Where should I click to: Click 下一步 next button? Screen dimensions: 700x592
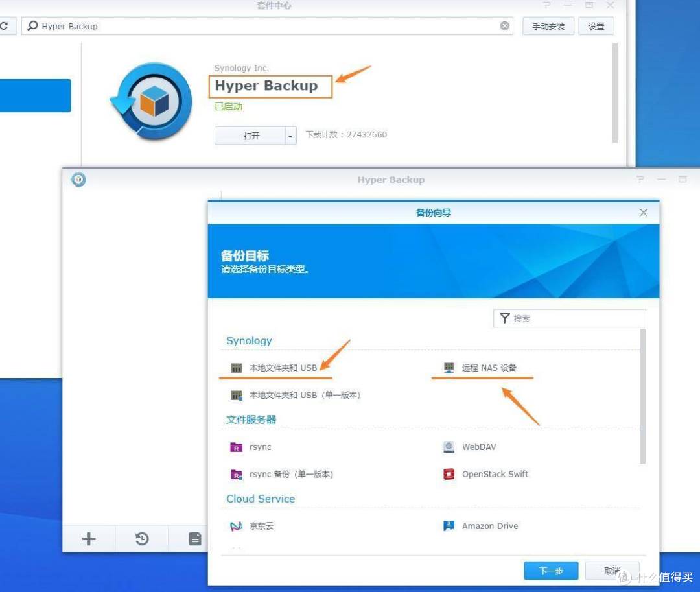551,571
